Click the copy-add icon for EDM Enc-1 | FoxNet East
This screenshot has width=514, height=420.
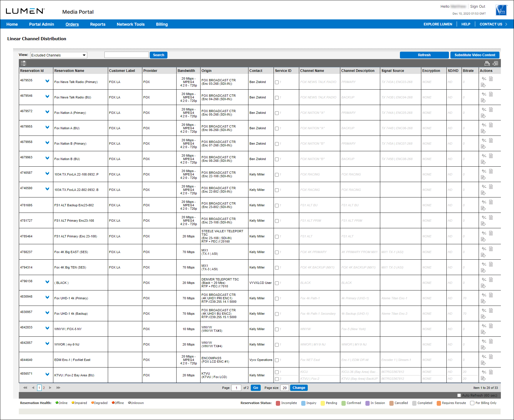click(483, 363)
